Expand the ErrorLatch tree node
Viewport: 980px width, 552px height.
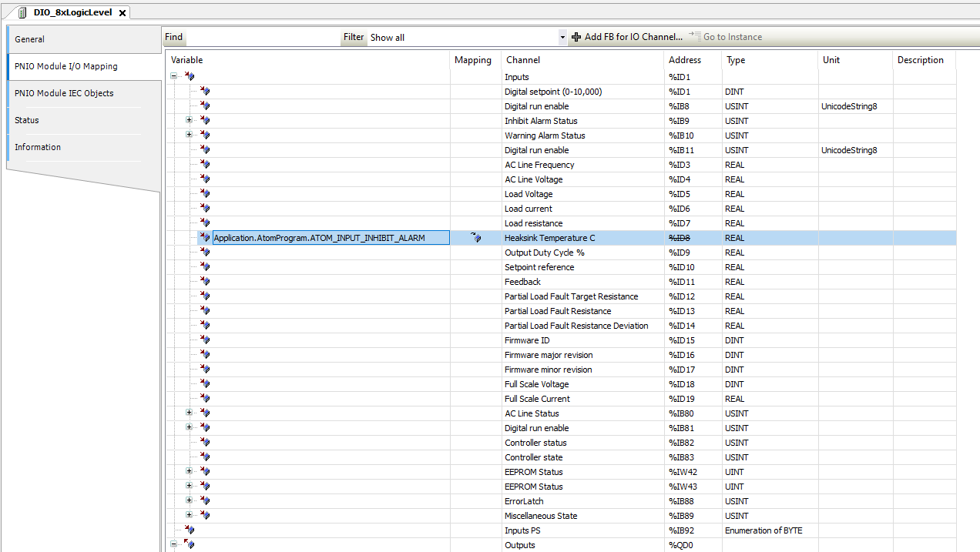(189, 501)
